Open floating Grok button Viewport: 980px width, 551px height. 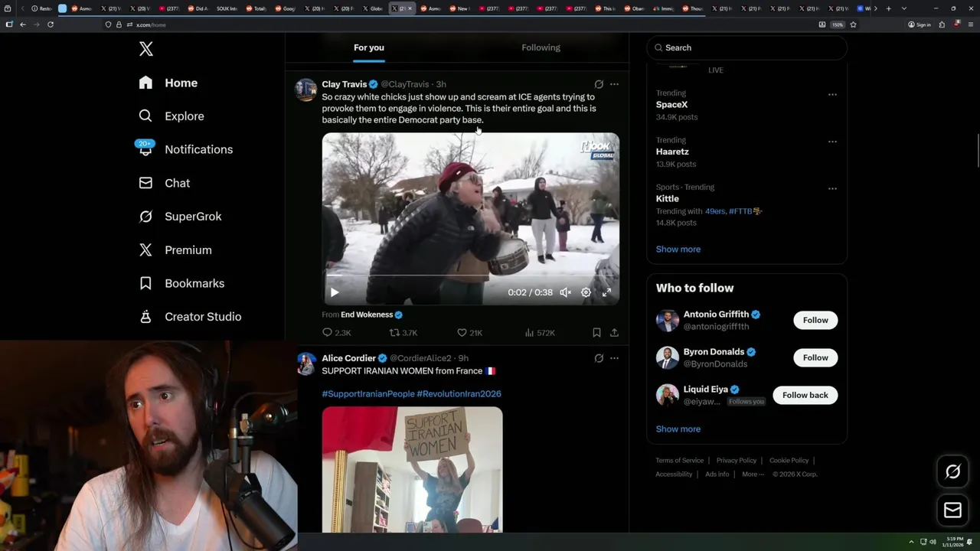click(952, 472)
